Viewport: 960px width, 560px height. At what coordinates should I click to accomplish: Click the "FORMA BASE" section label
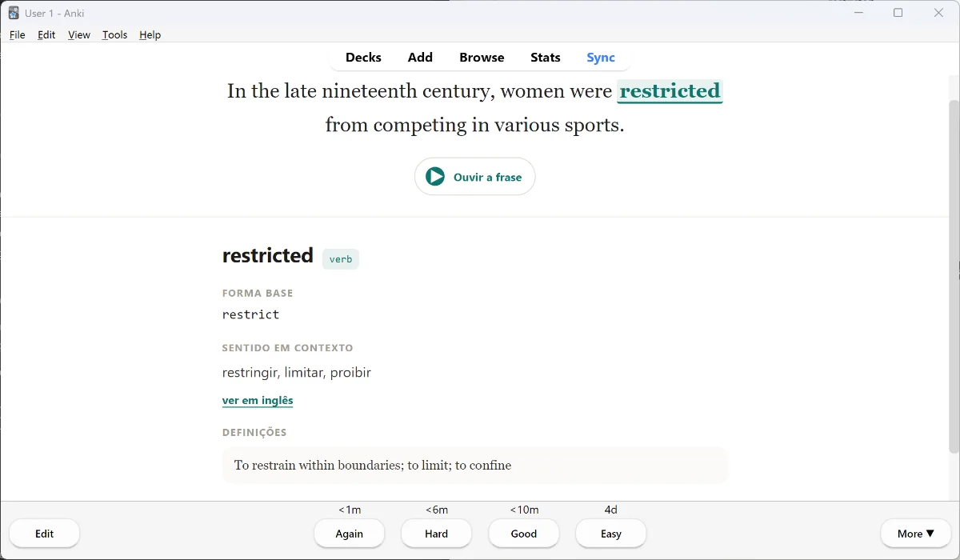tap(258, 294)
